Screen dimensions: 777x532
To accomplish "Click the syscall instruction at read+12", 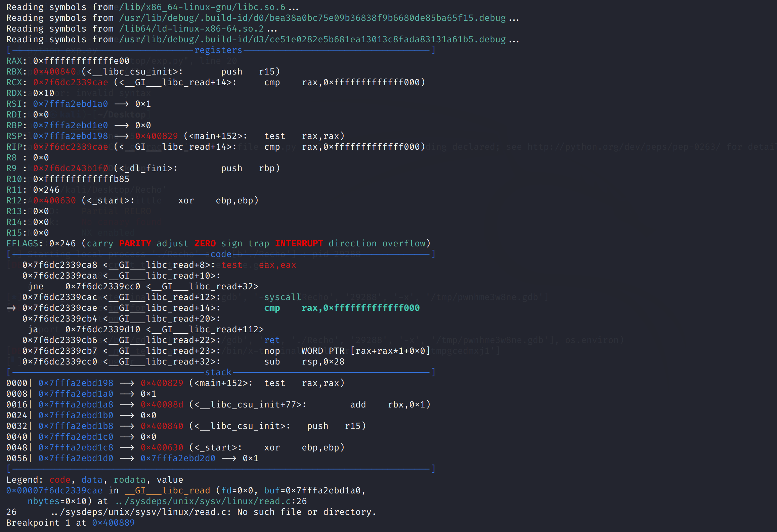I will tap(282, 297).
